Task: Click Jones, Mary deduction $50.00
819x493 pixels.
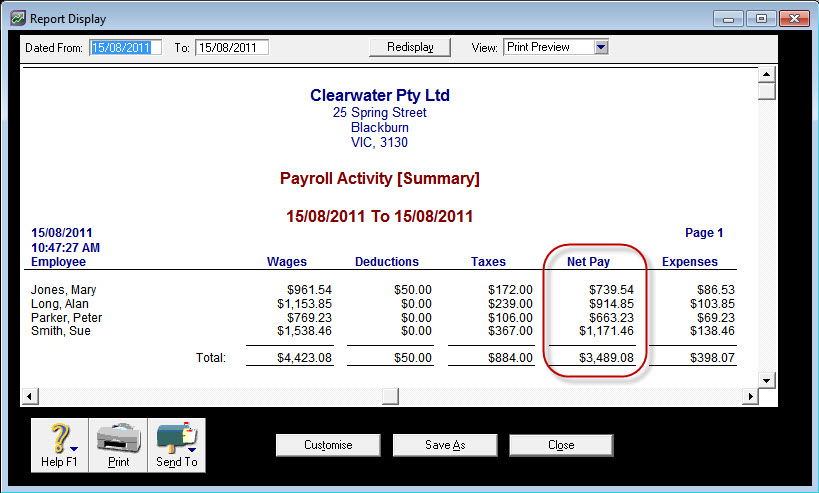Action: point(413,290)
